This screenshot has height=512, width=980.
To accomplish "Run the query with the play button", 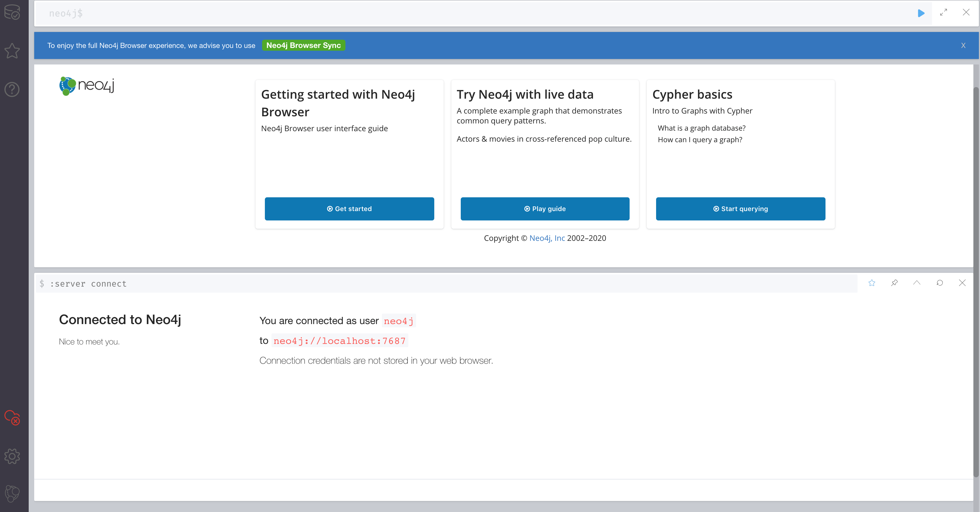I will pos(921,13).
